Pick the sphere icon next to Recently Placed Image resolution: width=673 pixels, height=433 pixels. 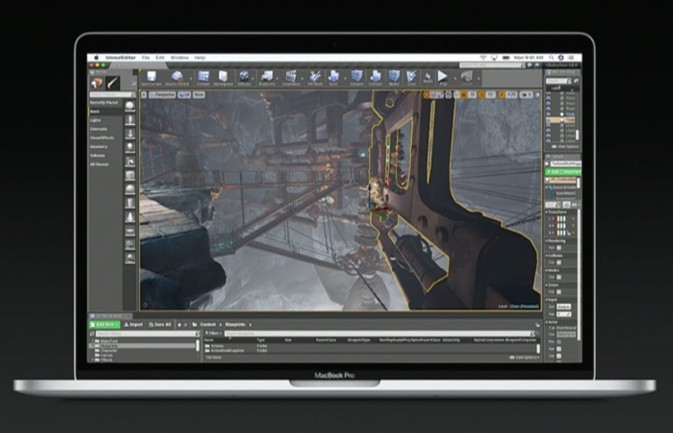tap(130, 106)
